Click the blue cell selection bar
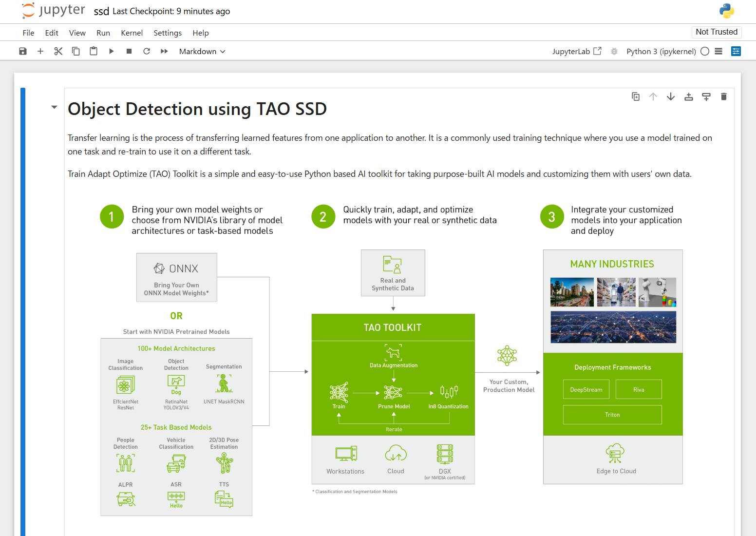This screenshot has width=756, height=536. pos(23,312)
